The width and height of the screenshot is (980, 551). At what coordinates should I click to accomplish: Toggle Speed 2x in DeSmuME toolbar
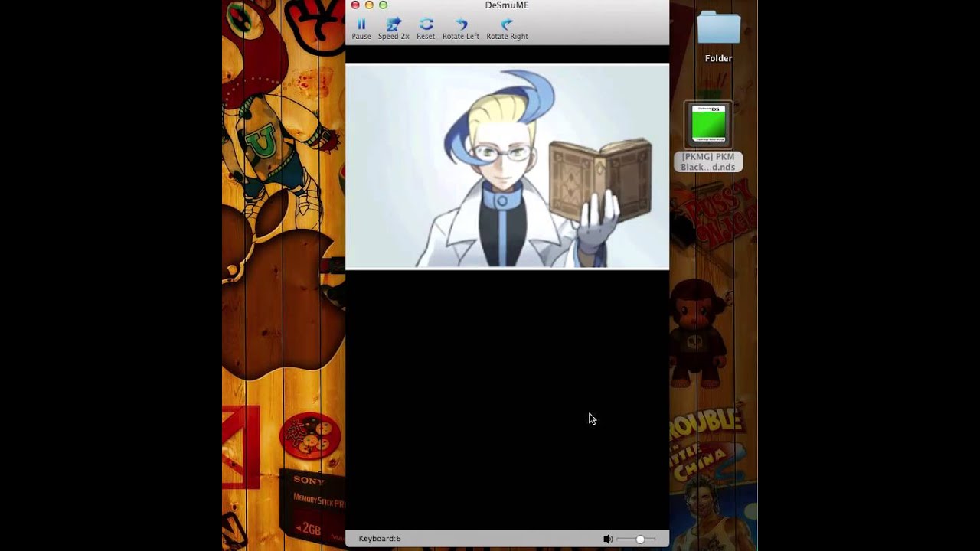394,29
